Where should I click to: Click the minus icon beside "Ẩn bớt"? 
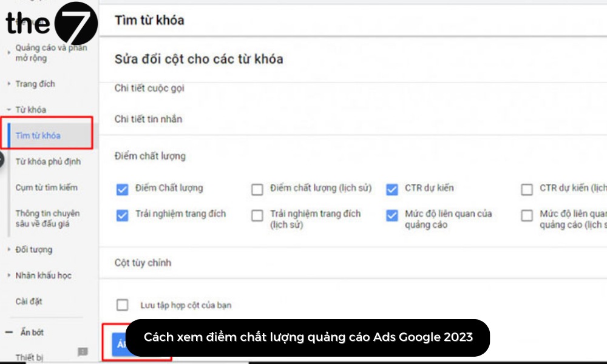tap(8, 332)
